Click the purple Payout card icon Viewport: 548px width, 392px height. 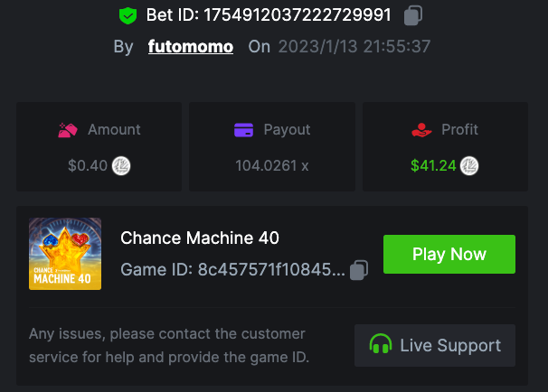pos(243,130)
